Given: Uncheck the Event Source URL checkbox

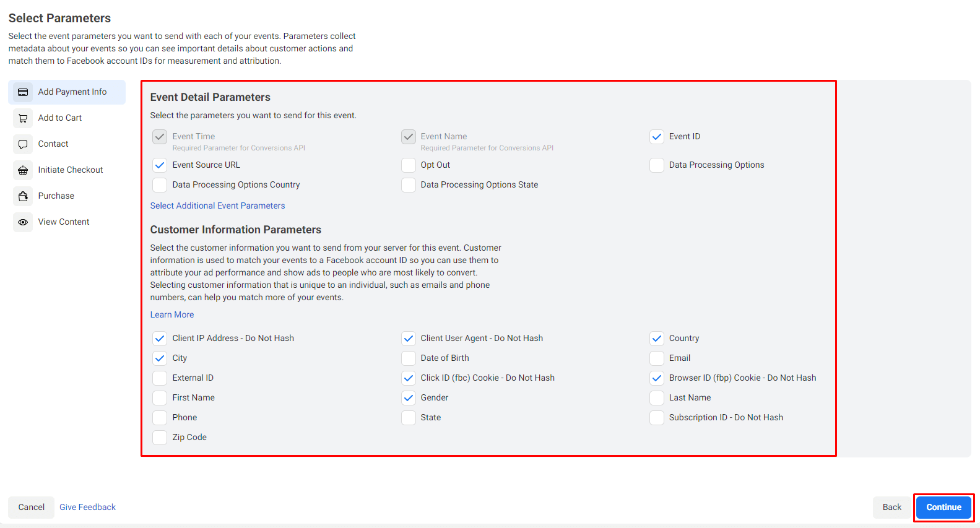Looking at the screenshot, I should [x=160, y=165].
